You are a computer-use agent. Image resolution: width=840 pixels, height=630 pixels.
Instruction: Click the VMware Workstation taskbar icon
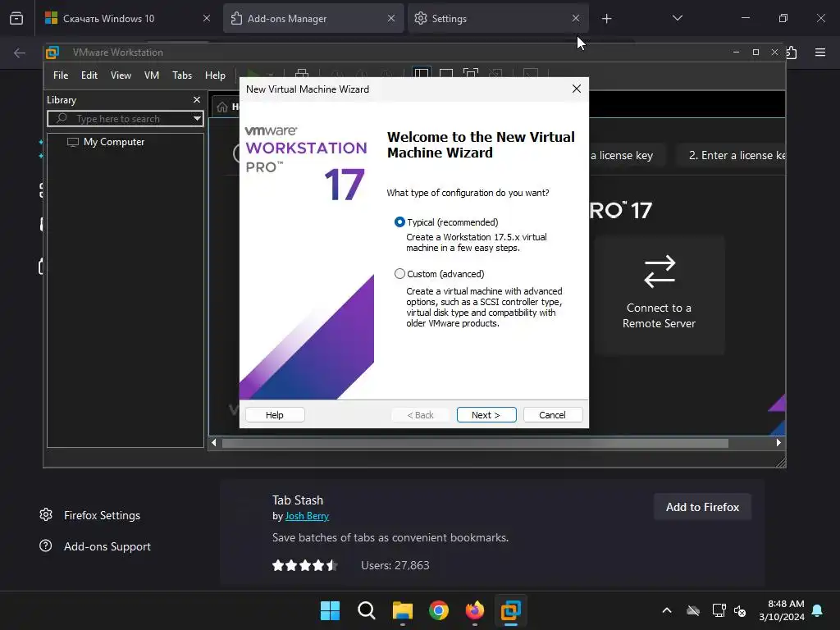click(x=511, y=610)
